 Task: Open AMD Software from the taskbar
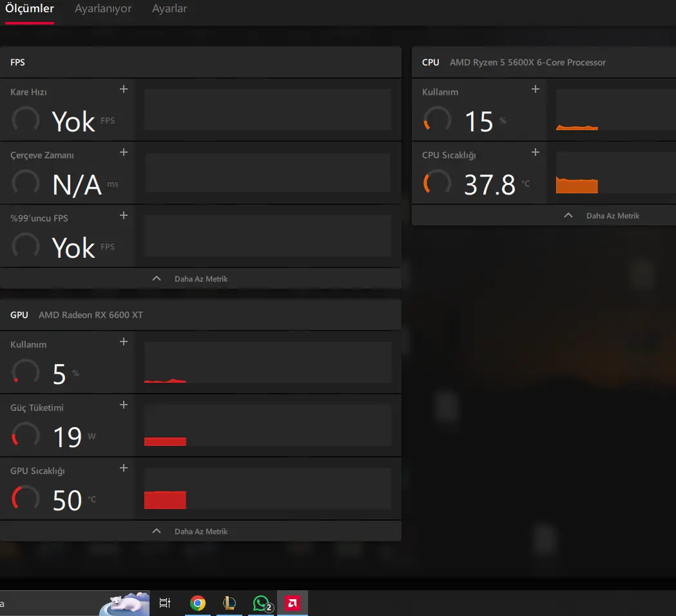click(x=293, y=603)
